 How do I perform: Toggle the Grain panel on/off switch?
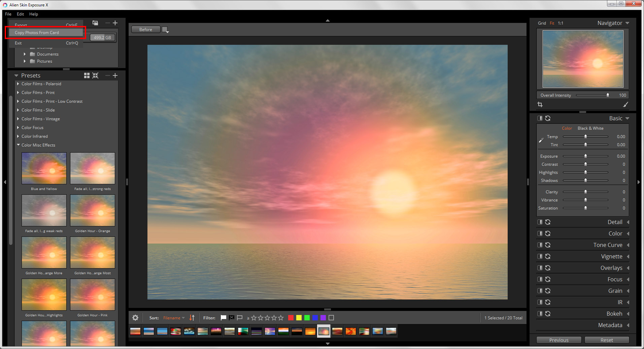pyautogui.click(x=540, y=291)
